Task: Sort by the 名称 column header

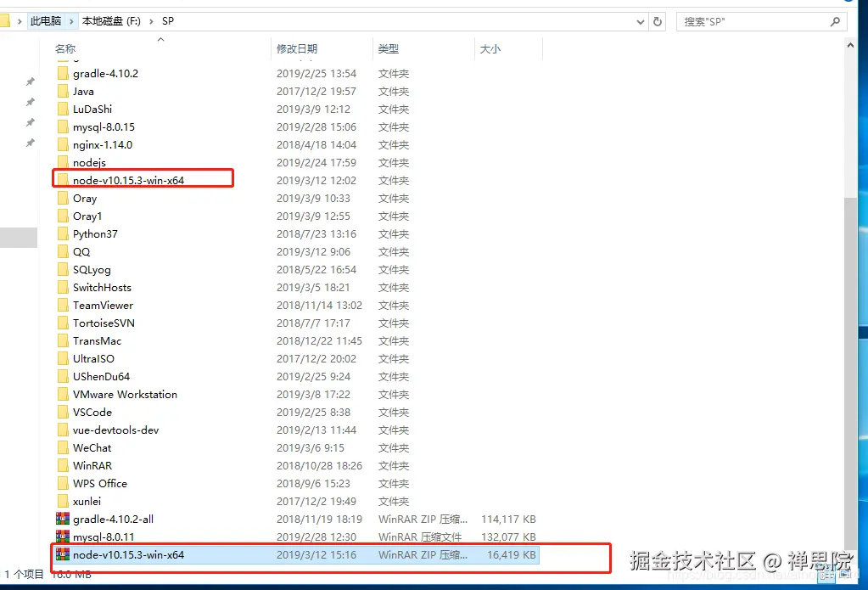Action: click(65, 48)
